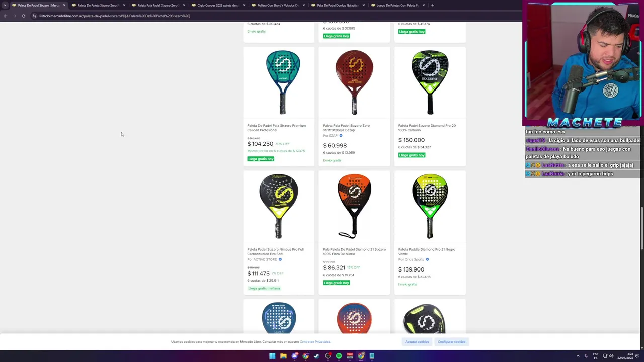Click black-yellow Nimbus Pro paddle image
Screen dimensions: 644x362
(279, 206)
